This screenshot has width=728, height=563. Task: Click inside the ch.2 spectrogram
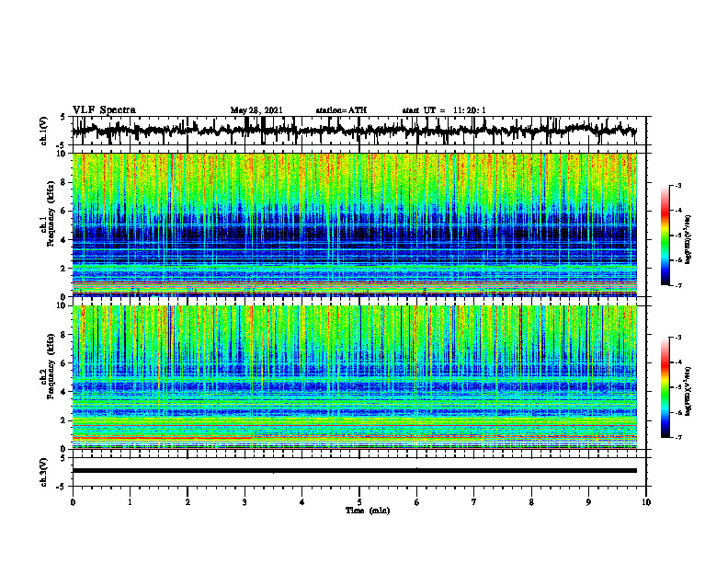354,377
